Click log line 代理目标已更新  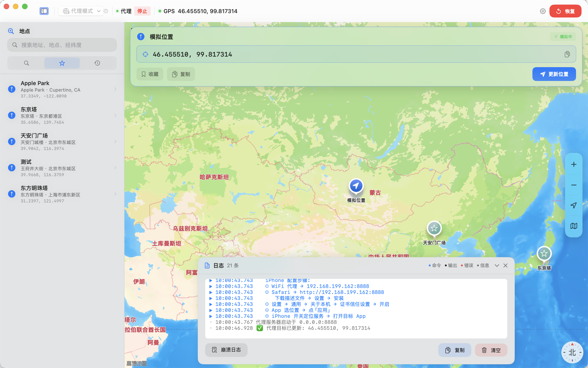click(290, 328)
